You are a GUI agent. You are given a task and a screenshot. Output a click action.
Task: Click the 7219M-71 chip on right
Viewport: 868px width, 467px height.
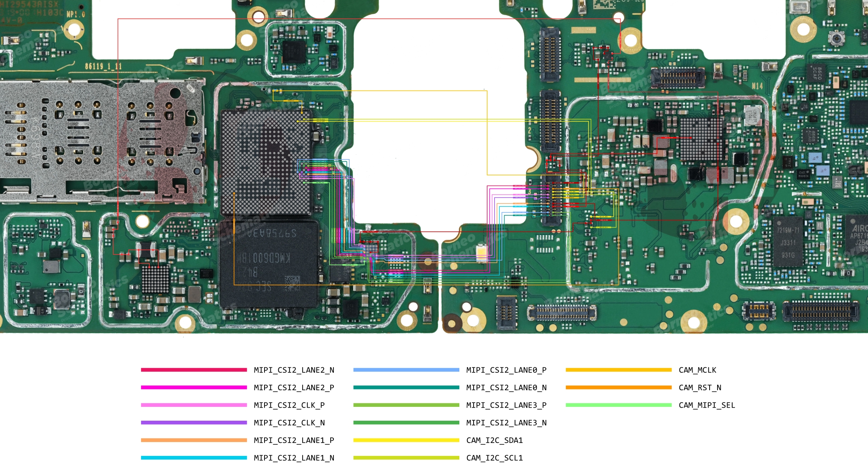pos(788,241)
